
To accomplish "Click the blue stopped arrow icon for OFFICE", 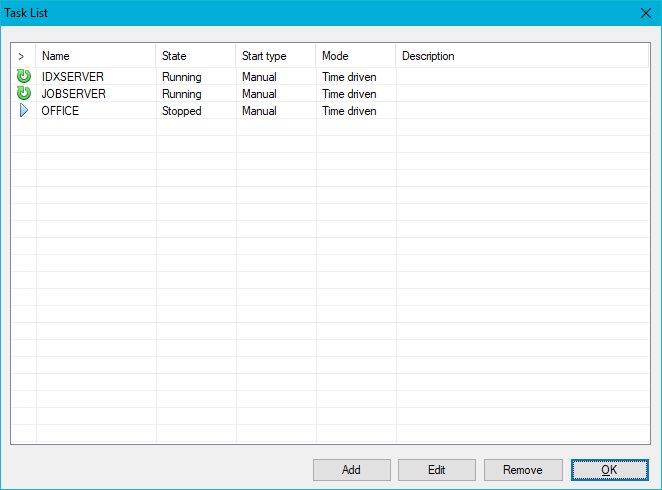I will (24, 111).
